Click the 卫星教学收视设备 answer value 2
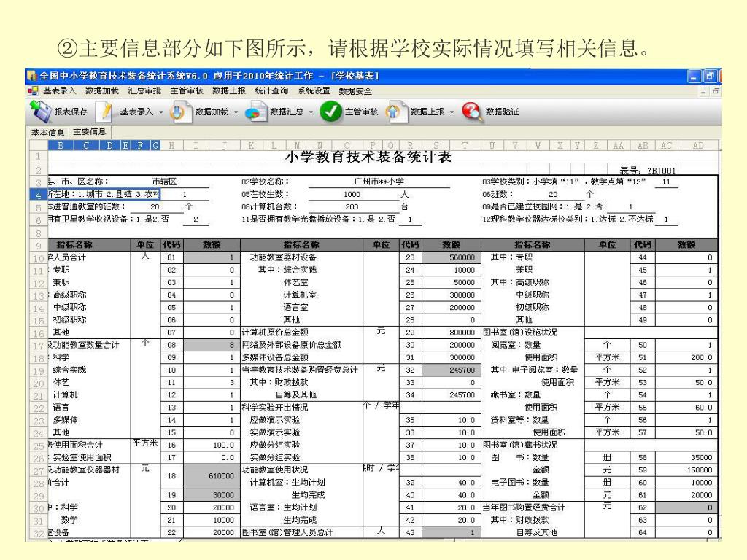 click(x=196, y=219)
